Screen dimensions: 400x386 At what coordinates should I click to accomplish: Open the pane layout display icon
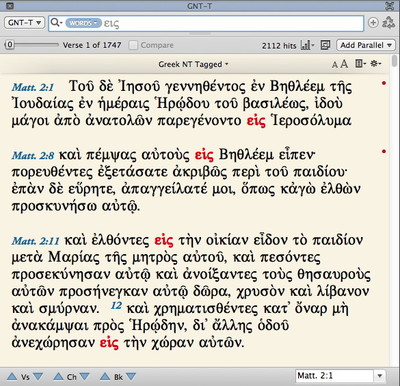(360, 63)
